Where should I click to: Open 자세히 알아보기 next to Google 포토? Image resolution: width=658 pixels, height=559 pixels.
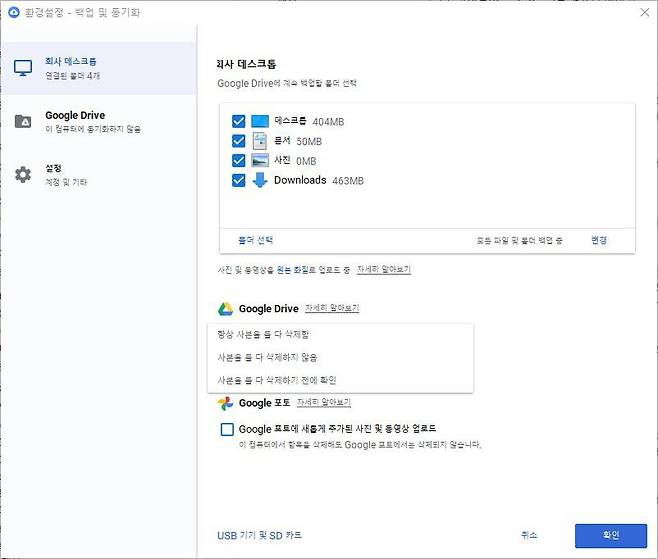324,402
